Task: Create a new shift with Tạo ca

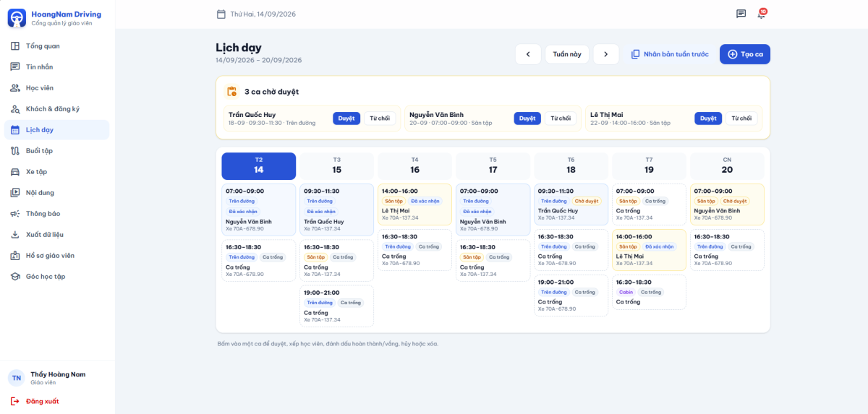Action: pyautogui.click(x=745, y=54)
